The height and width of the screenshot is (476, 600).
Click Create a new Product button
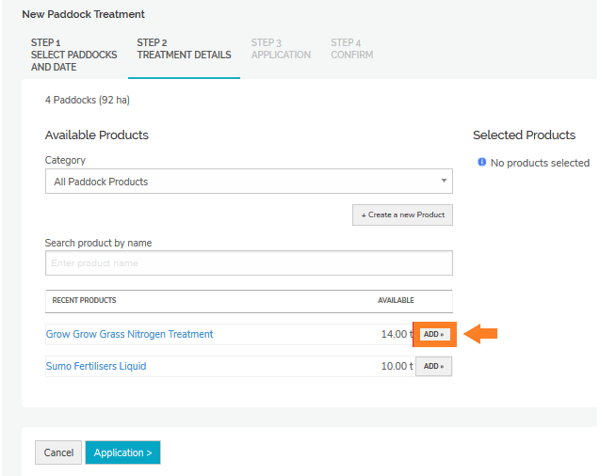pos(402,215)
